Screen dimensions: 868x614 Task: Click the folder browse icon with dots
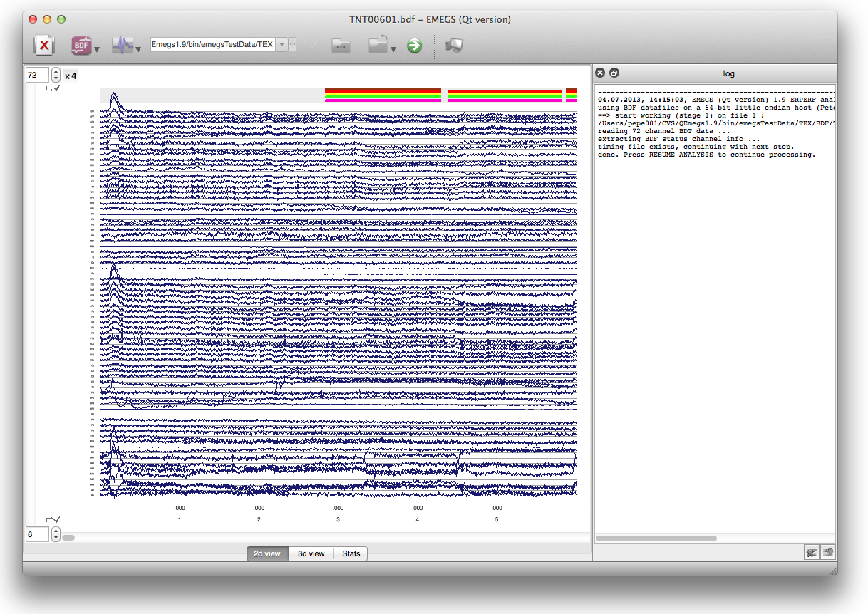[x=341, y=46]
